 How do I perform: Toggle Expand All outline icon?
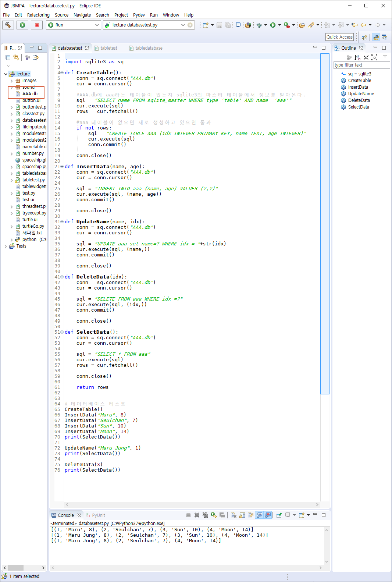tap(374, 57)
